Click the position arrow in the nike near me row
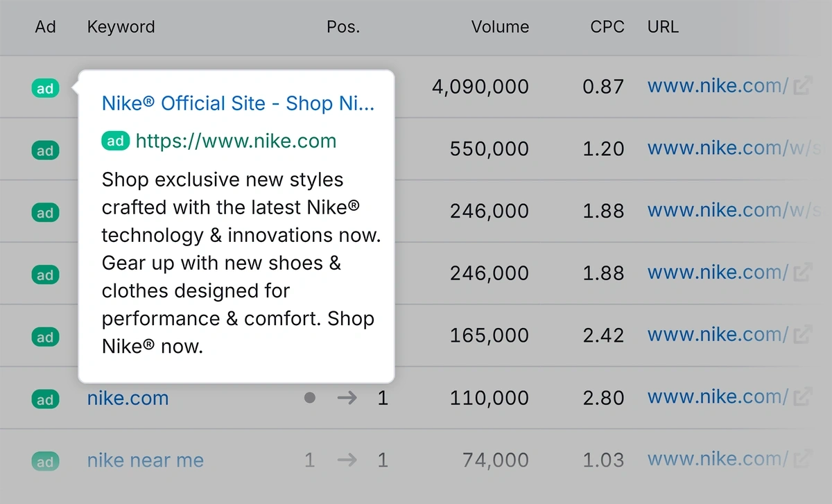Image resolution: width=832 pixels, height=504 pixels. [347, 460]
